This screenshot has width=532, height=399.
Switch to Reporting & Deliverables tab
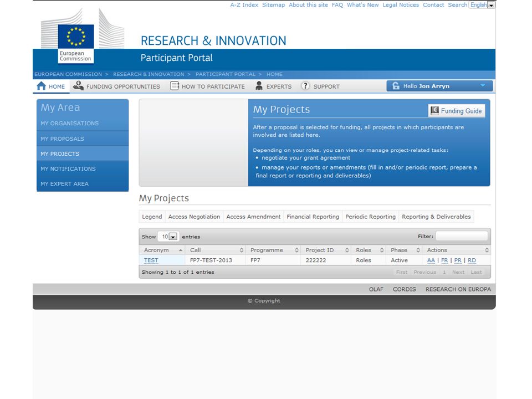[x=436, y=217]
